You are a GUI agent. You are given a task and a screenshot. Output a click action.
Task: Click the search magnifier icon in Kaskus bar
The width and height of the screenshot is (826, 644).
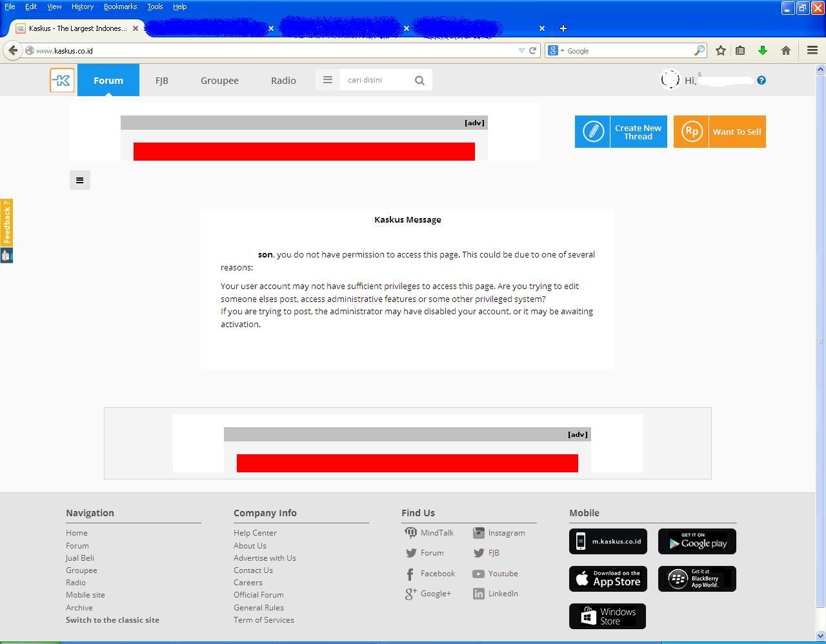point(419,80)
